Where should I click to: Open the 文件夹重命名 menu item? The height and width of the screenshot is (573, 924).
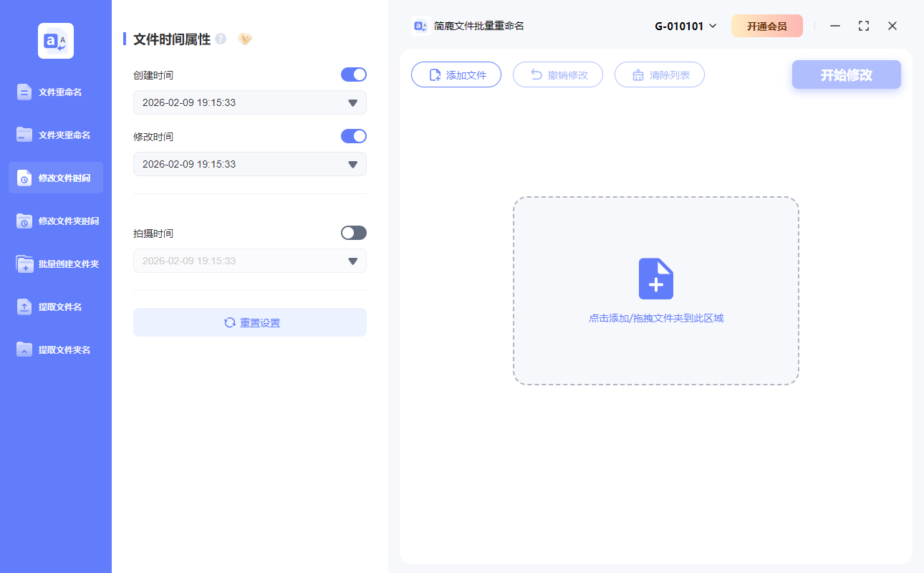coord(56,135)
